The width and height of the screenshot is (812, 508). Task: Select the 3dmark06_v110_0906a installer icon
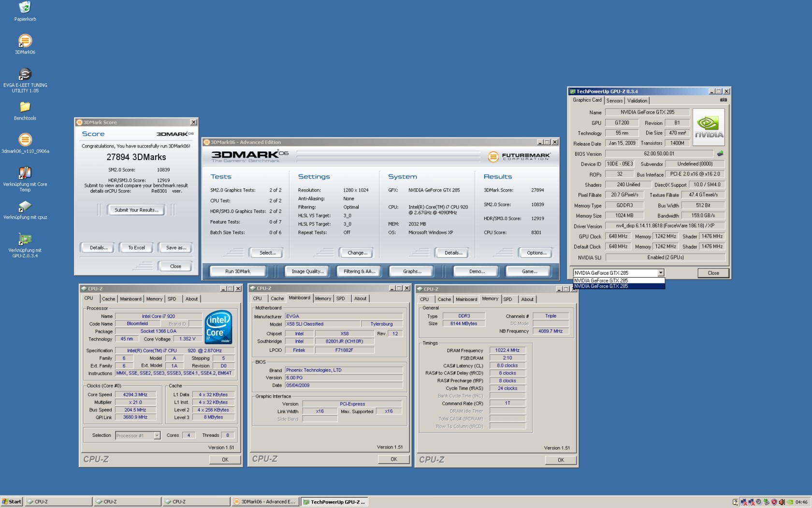tap(25, 140)
